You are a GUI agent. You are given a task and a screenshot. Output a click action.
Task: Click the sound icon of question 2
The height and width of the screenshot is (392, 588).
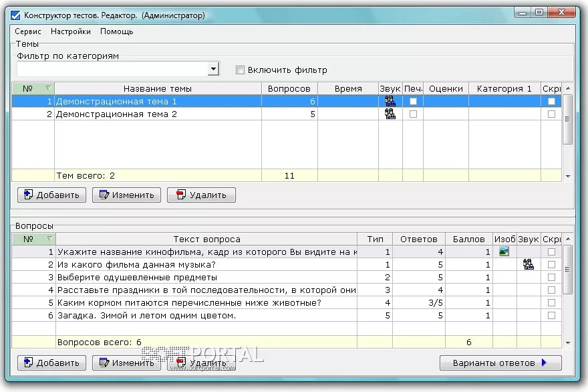pos(529,264)
